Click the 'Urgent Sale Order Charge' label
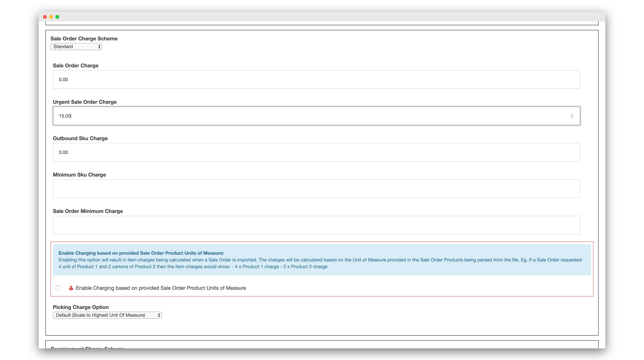This screenshot has height=360, width=644. pos(85,102)
